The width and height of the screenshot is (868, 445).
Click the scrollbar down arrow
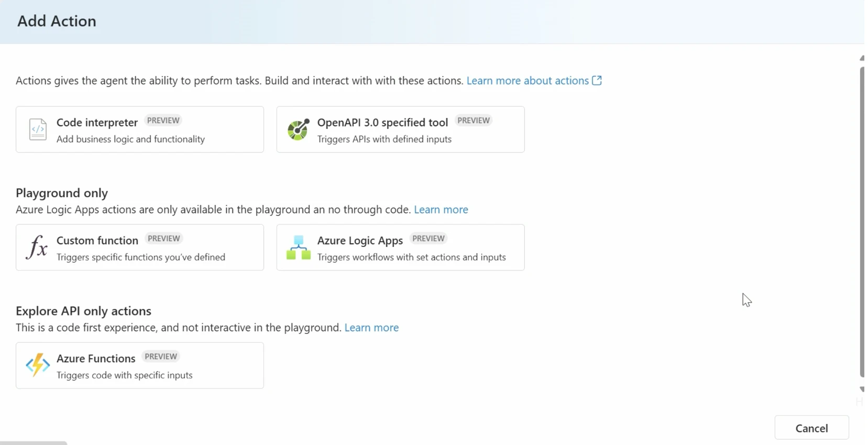tap(862, 389)
